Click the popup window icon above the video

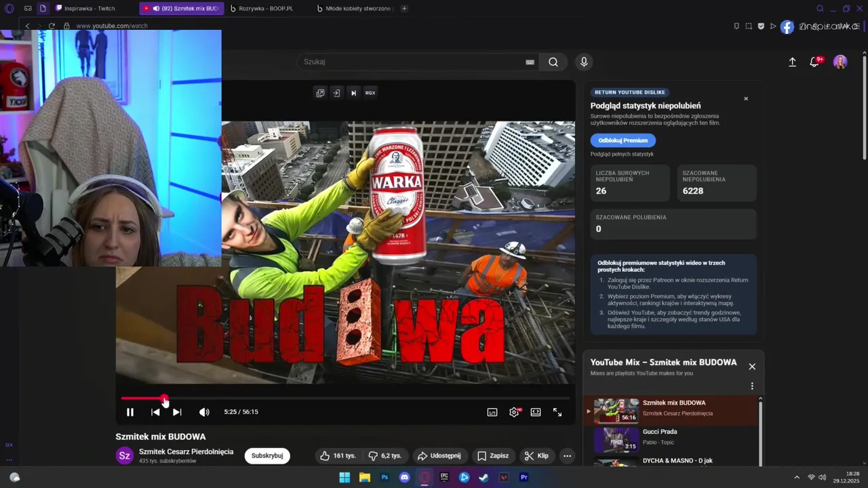(x=320, y=93)
